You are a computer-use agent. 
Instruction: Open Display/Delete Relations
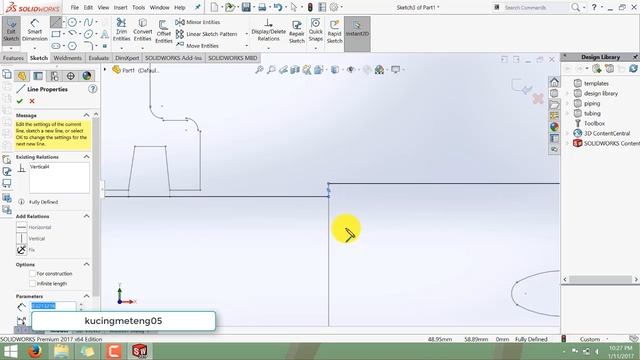[x=268, y=29]
